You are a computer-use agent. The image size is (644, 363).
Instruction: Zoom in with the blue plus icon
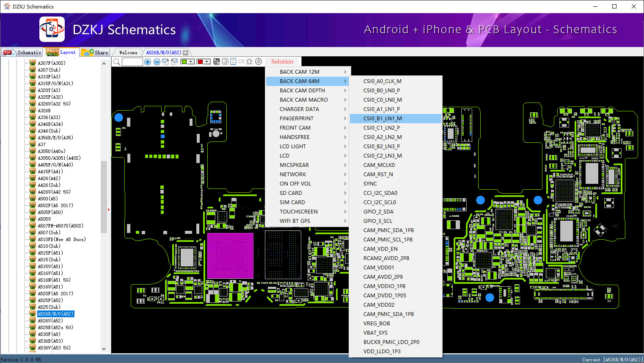(148, 62)
